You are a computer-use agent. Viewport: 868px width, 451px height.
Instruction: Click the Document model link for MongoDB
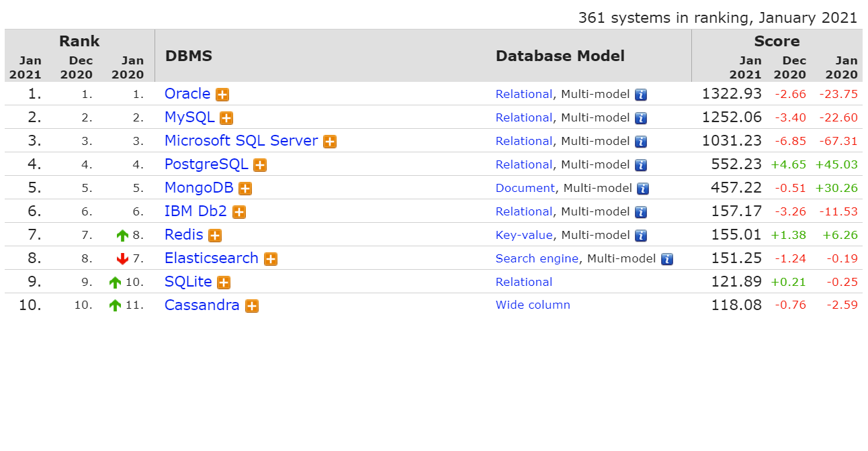(525, 188)
